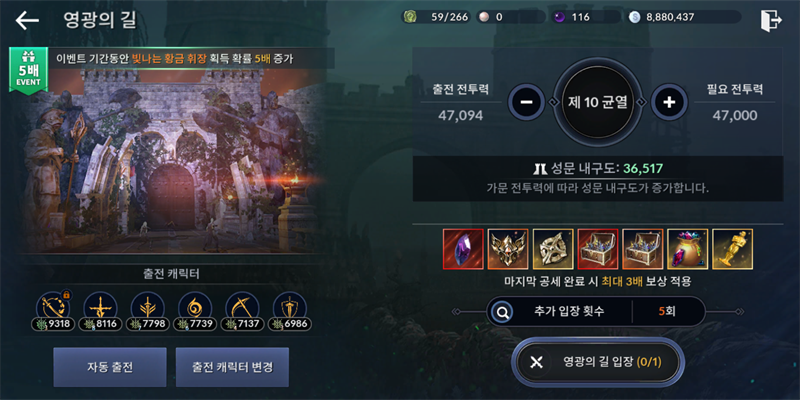
Task: Click the 자동 출전 button
Action: pos(110,367)
